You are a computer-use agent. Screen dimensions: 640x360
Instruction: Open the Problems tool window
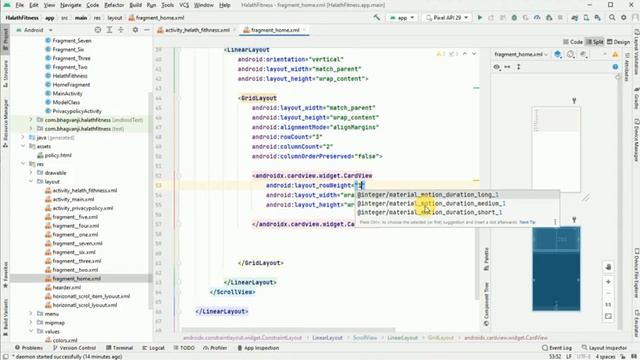[x=29, y=348]
